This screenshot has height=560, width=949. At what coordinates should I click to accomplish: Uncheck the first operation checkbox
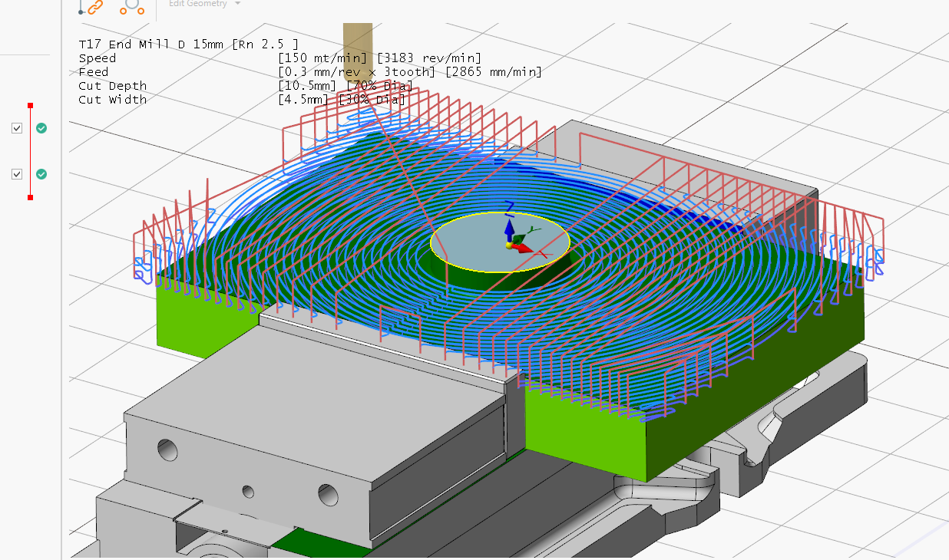(17, 128)
